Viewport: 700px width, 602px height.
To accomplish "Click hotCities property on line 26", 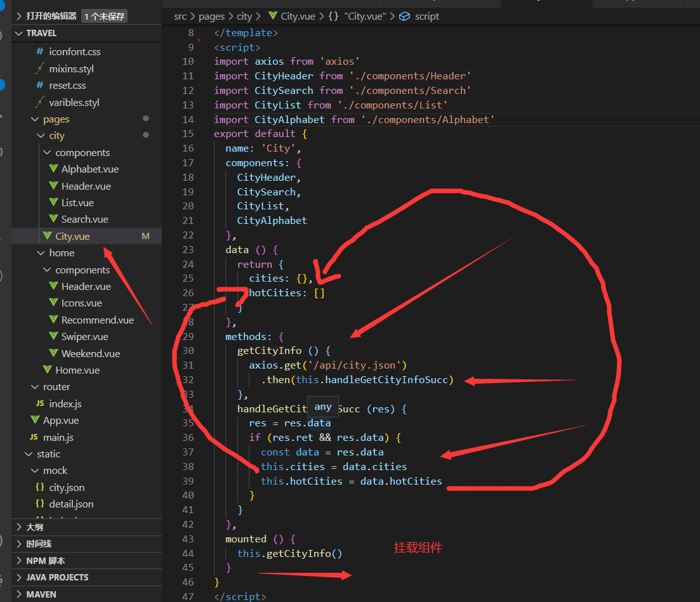I will [x=275, y=292].
